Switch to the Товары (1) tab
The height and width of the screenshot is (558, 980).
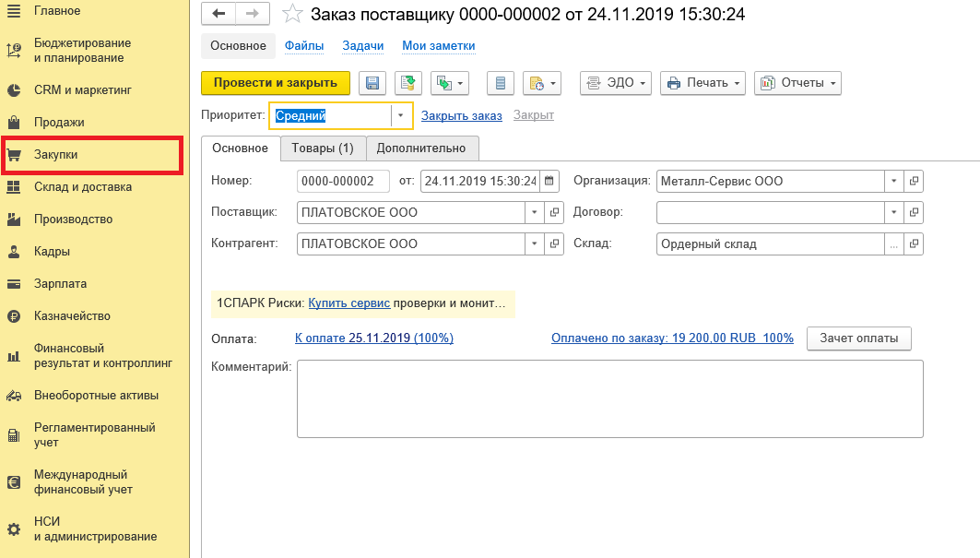(322, 148)
